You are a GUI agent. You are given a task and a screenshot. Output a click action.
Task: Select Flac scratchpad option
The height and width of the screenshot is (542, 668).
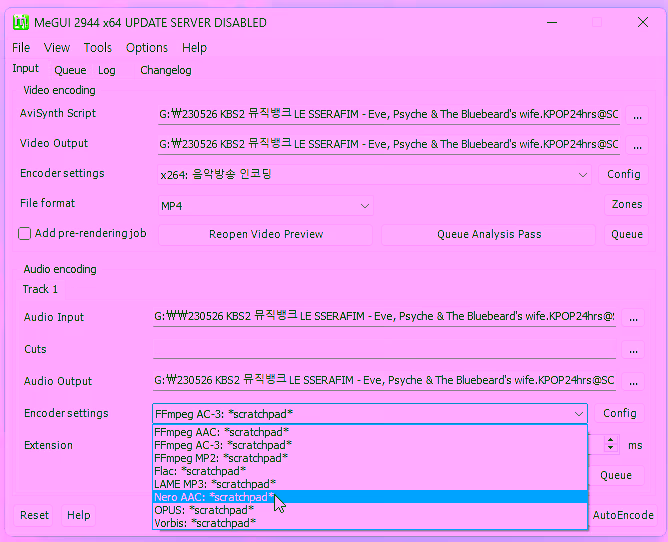coord(370,471)
